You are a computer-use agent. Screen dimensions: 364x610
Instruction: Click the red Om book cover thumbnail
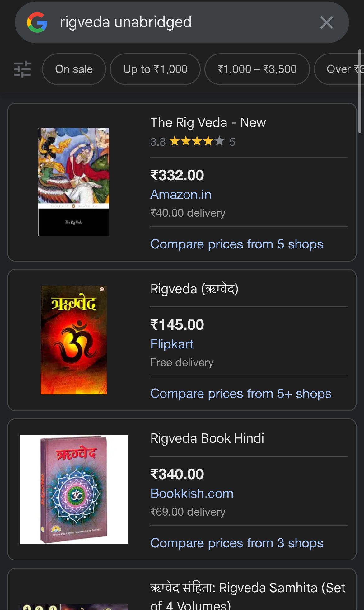[x=74, y=340]
